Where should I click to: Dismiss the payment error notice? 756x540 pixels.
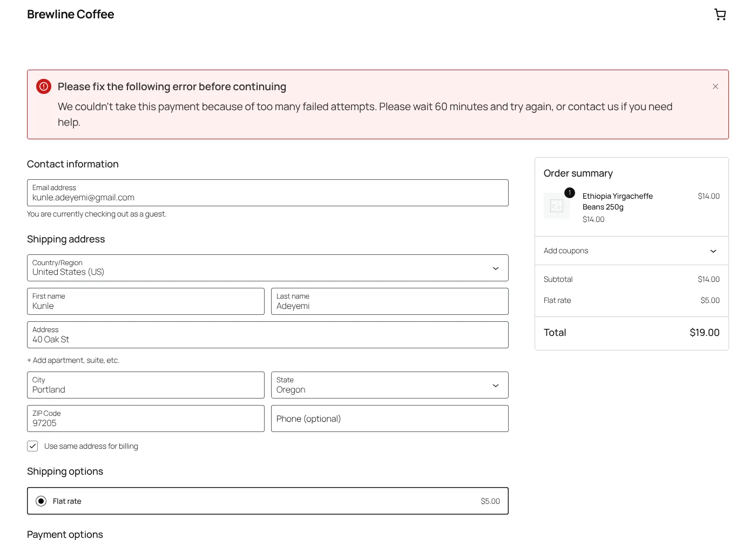pyautogui.click(x=715, y=86)
